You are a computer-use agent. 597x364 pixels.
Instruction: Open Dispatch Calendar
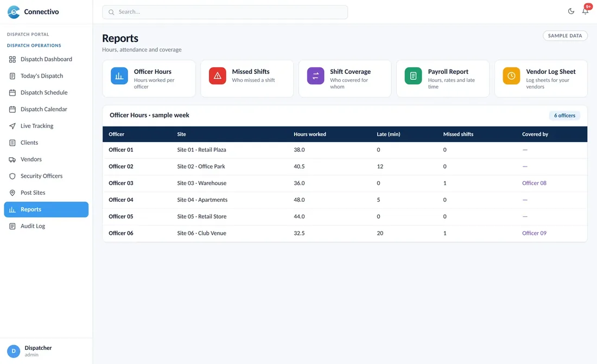click(46, 109)
